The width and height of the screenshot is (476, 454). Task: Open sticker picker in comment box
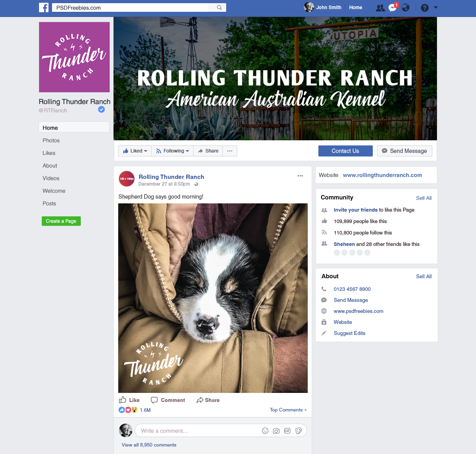pyautogui.click(x=299, y=431)
